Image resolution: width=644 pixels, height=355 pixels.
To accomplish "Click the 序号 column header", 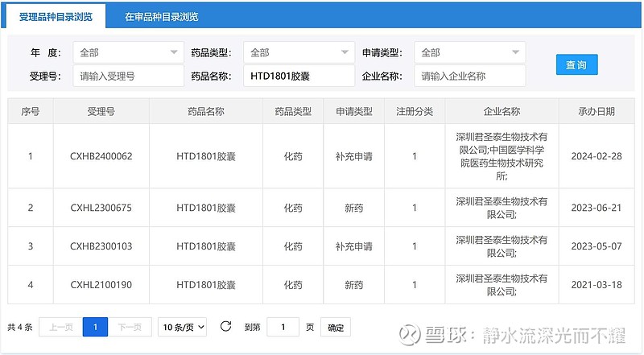I will [31, 111].
